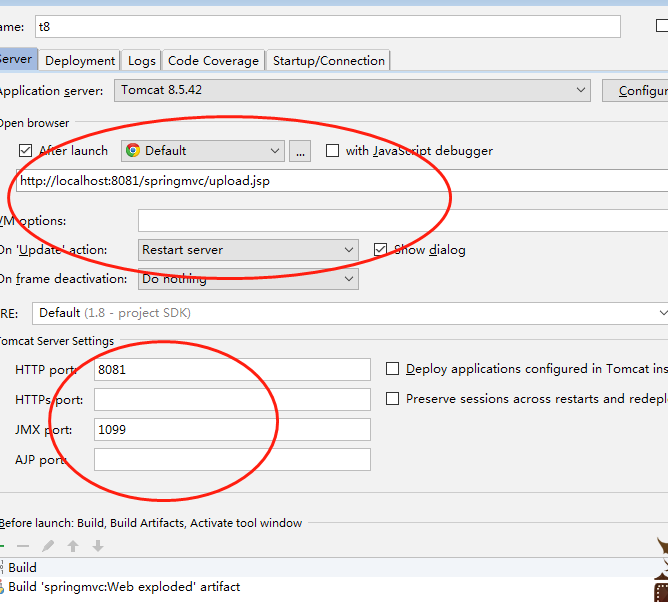
Task: Switch to the Deployment tab
Action: (x=80, y=60)
